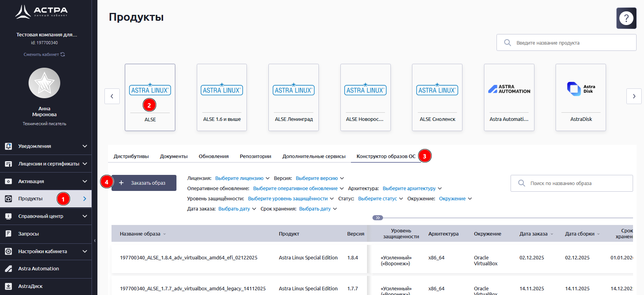Viewport: 644px width, 295px height.
Task: Click the help question mark icon
Action: (x=626, y=18)
